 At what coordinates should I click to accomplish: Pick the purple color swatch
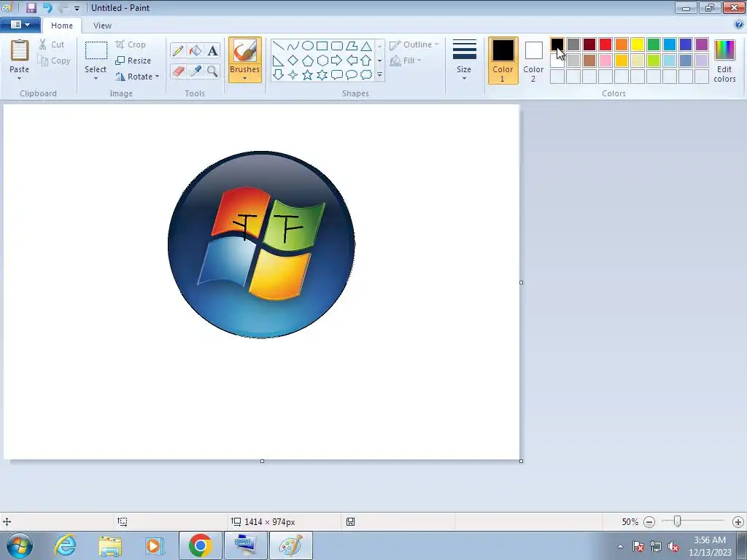(x=702, y=44)
